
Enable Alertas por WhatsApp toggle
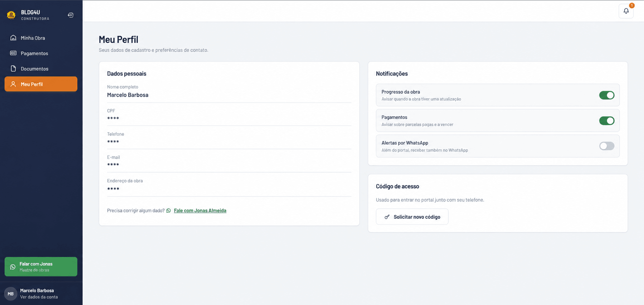point(607,146)
